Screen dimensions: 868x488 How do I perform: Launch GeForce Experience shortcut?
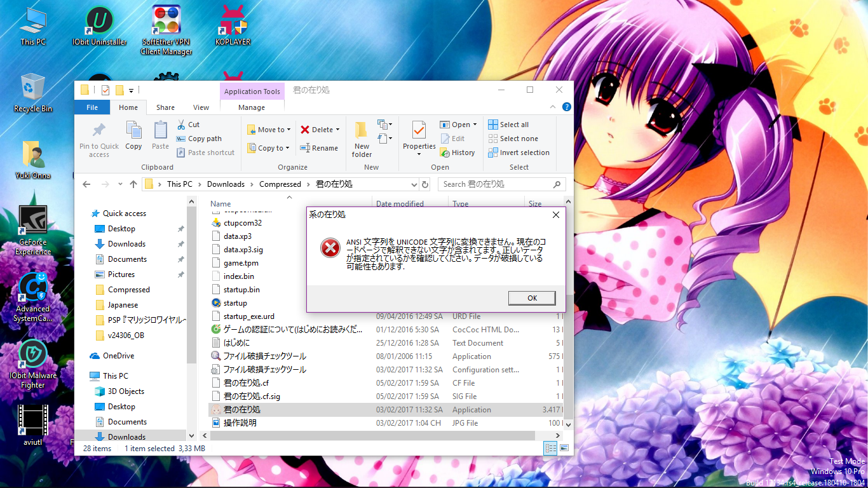[33, 230]
